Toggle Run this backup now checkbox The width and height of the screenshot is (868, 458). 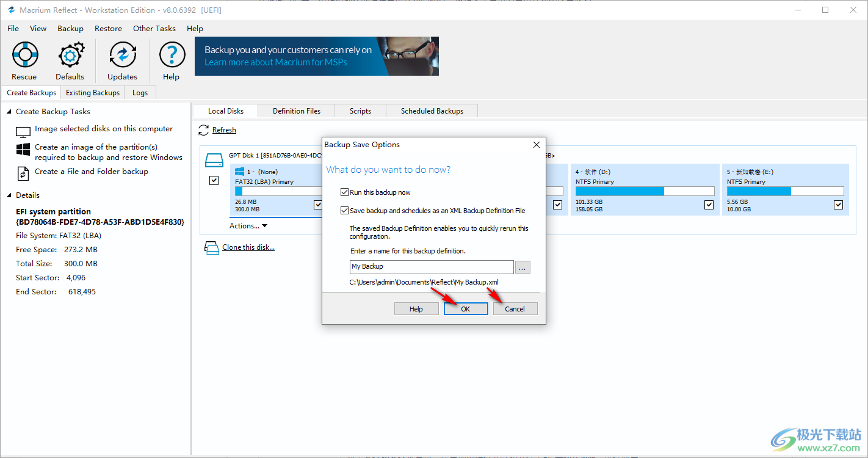pyautogui.click(x=345, y=192)
